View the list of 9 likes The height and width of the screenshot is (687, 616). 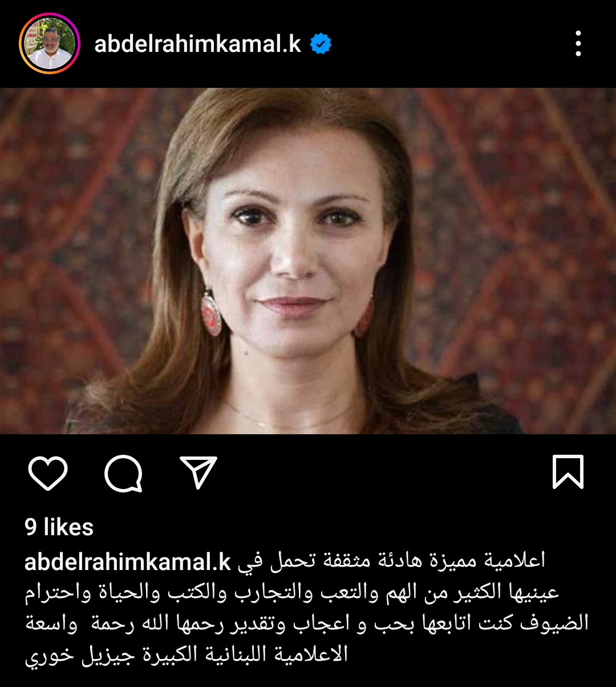tap(59, 527)
